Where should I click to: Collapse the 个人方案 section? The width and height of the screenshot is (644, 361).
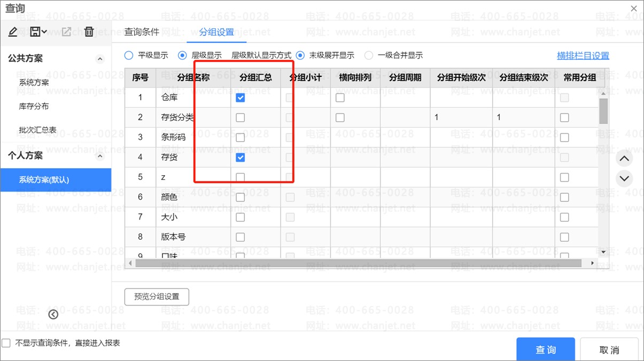100,156
